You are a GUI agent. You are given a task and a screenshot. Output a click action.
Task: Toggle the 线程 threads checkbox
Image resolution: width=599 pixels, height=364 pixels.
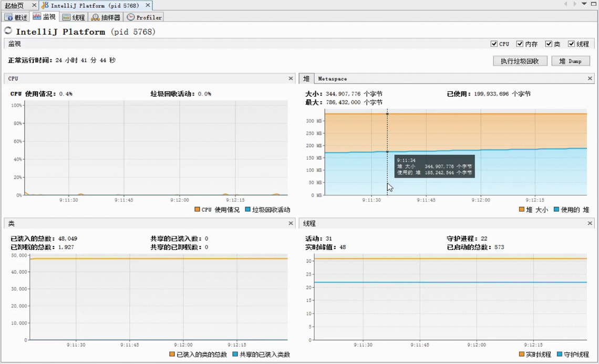coord(571,44)
